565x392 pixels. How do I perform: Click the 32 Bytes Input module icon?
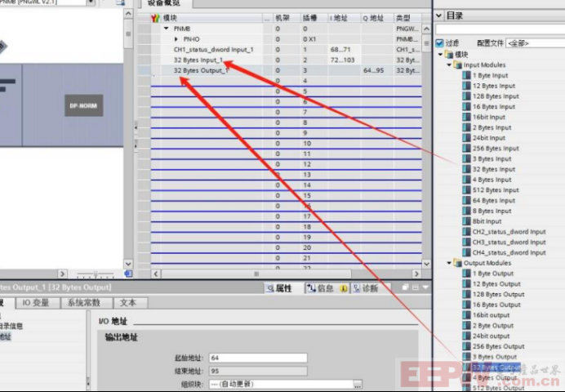coord(466,169)
